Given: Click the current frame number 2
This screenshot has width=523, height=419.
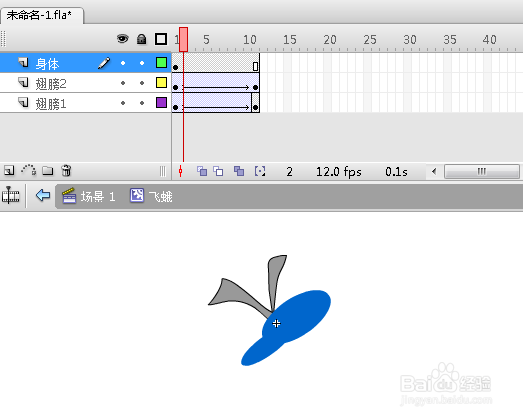Looking at the screenshot, I should (x=290, y=172).
